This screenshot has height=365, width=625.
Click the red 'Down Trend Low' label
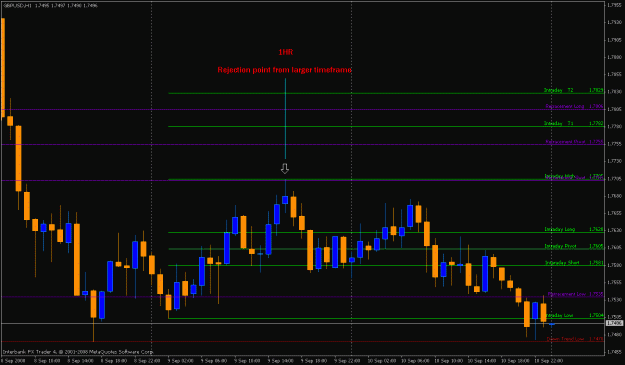coord(565,339)
